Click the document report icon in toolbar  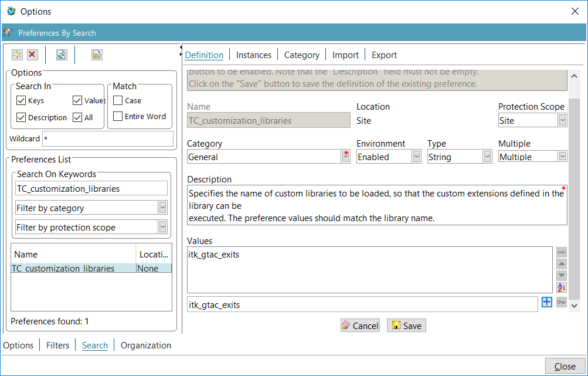coord(97,55)
